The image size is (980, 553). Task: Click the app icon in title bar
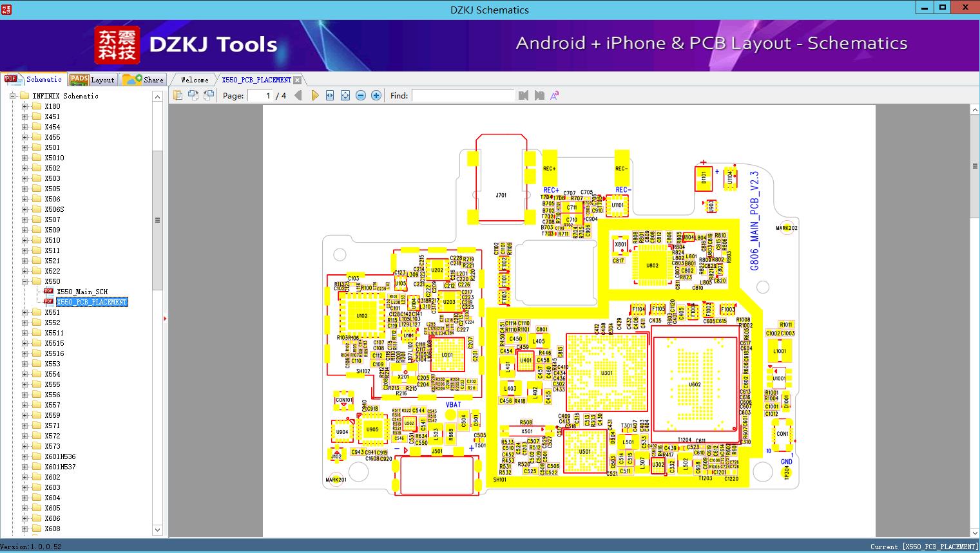(6, 10)
